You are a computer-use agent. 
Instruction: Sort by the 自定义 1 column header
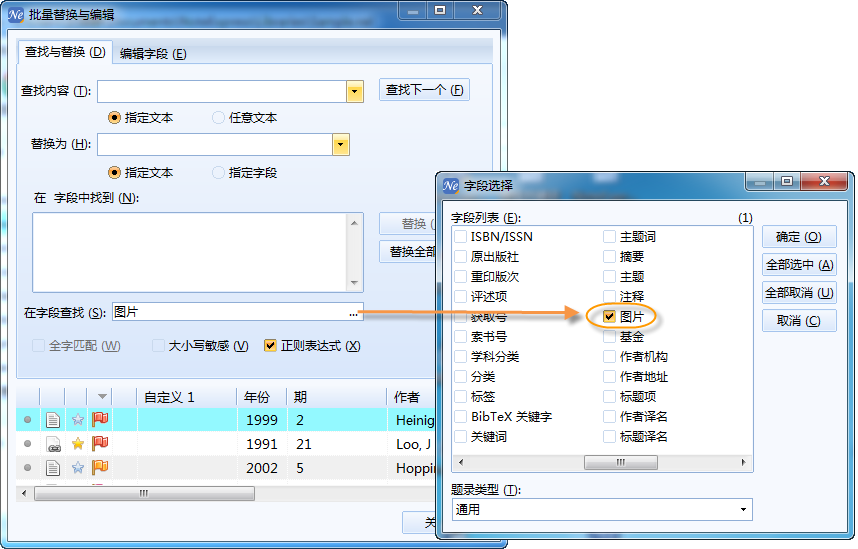coord(187,397)
